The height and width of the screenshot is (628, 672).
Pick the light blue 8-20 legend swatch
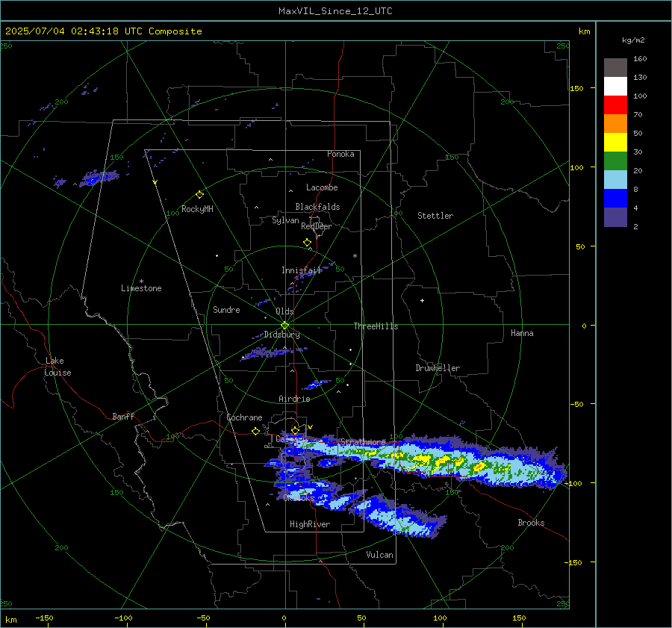(615, 180)
